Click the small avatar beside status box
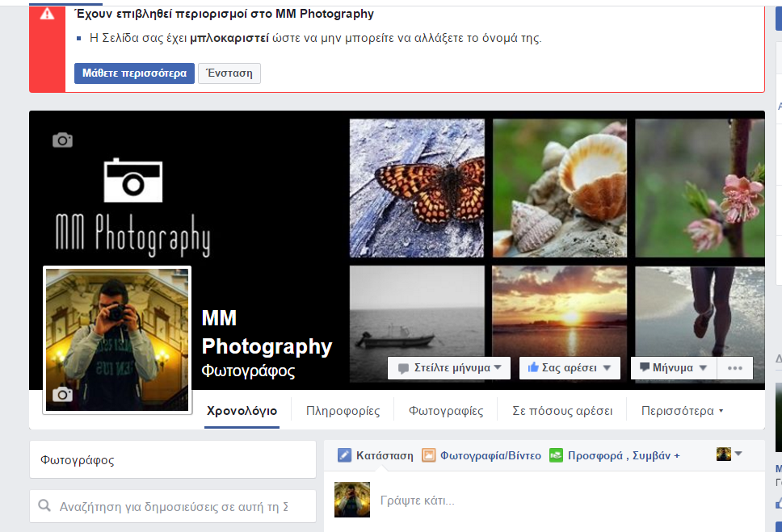This screenshot has height=532, width=782. 352,500
